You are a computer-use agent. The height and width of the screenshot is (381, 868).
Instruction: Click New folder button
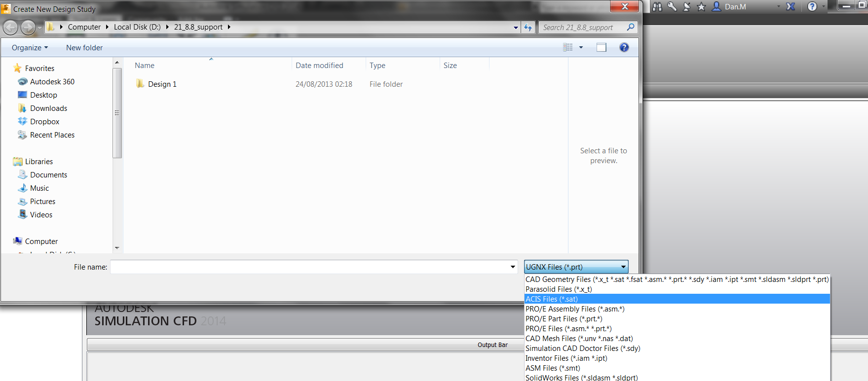coord(84,48)
